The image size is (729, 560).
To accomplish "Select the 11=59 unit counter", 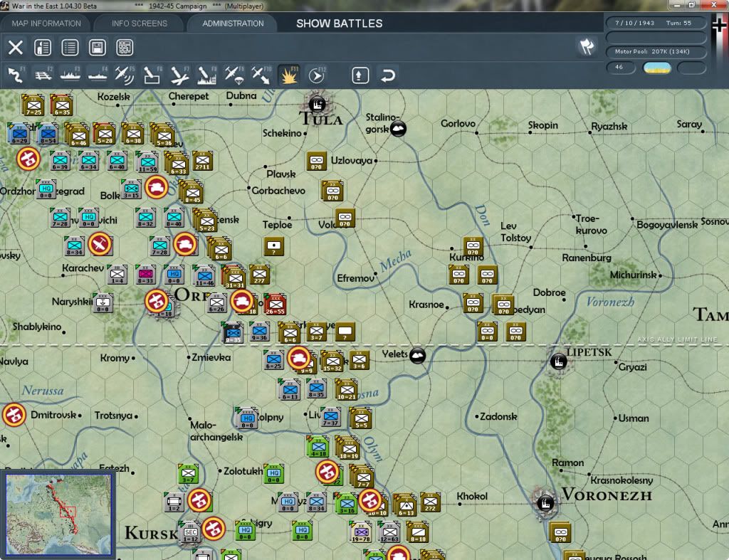I will coord(147,162).
